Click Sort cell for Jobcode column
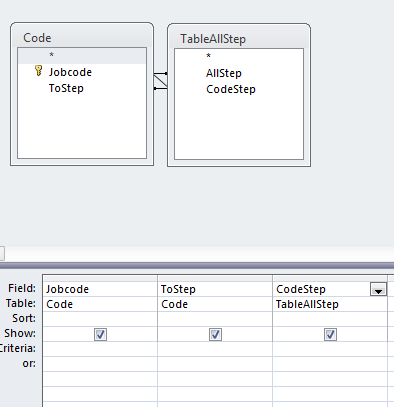Screen dimensions: 394x407 click(100, 319)
